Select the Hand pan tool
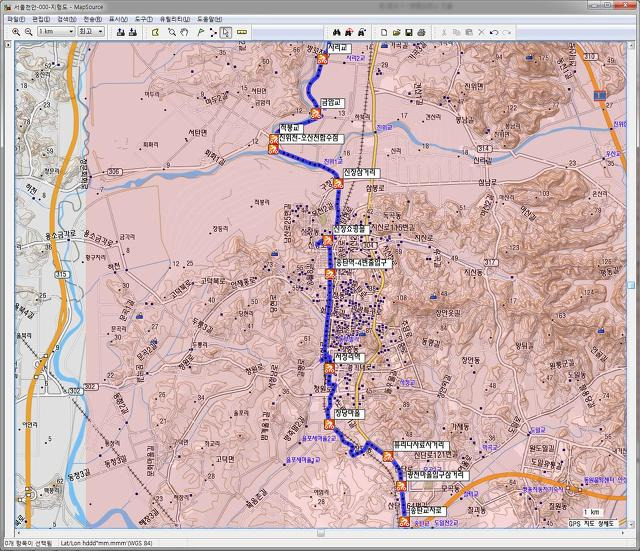 point(184,32)
